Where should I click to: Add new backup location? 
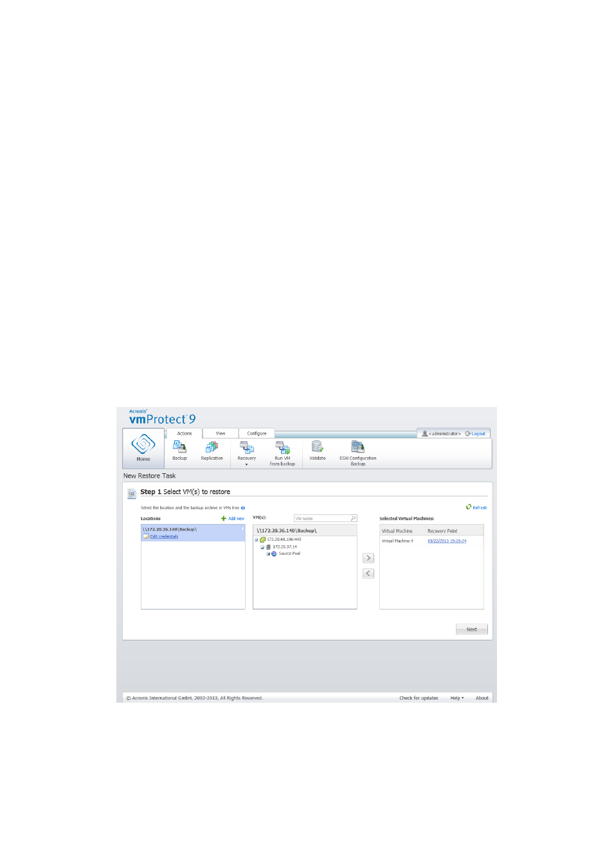pyautogui.click(x=233, y=518)
